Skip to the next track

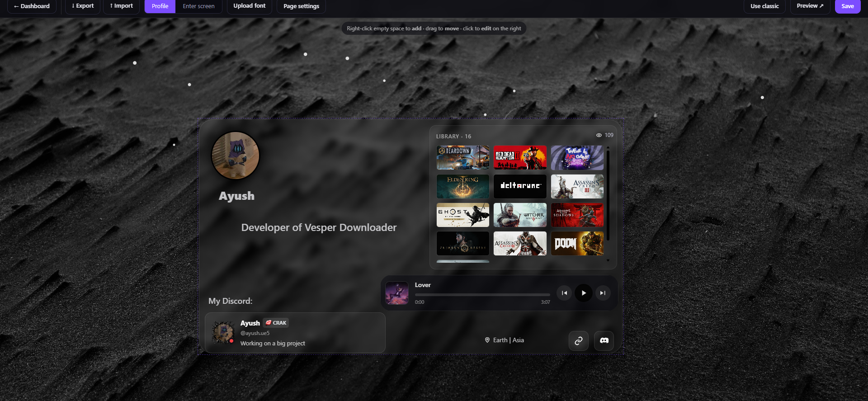[603, 293]
